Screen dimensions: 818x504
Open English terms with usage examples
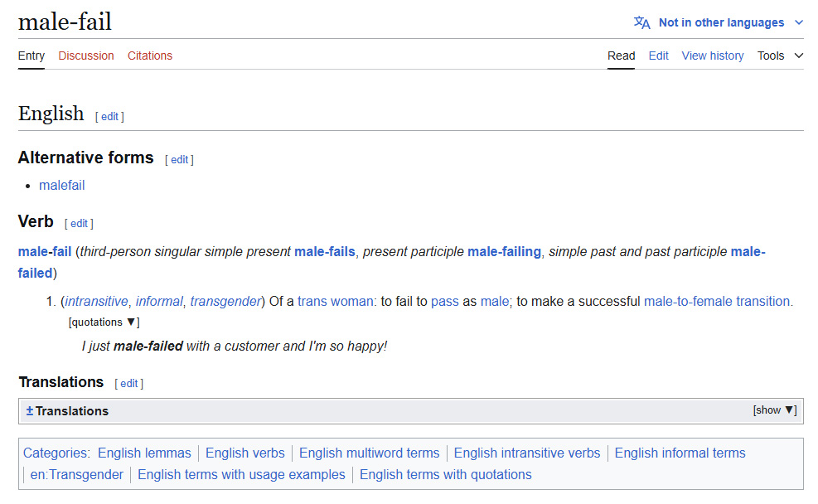[x=241, y=474]
